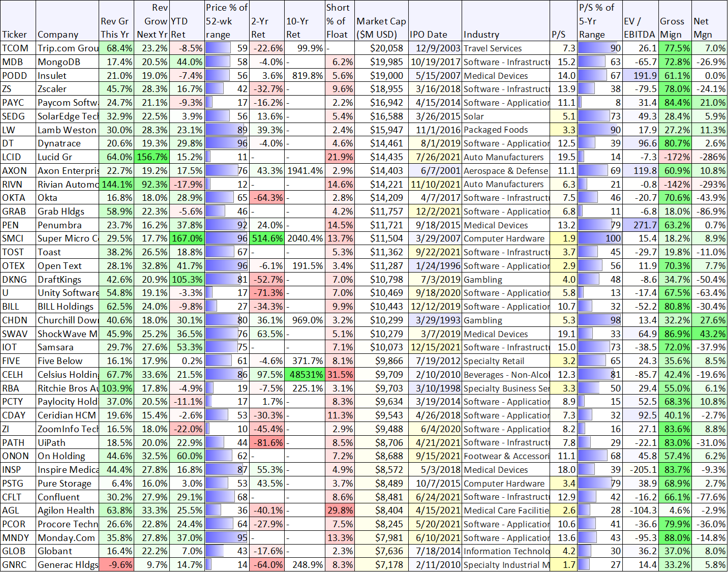This screenshot has width=728, height=572.
Task: Select the Net Mgn column header
Action: click(710, 21)
